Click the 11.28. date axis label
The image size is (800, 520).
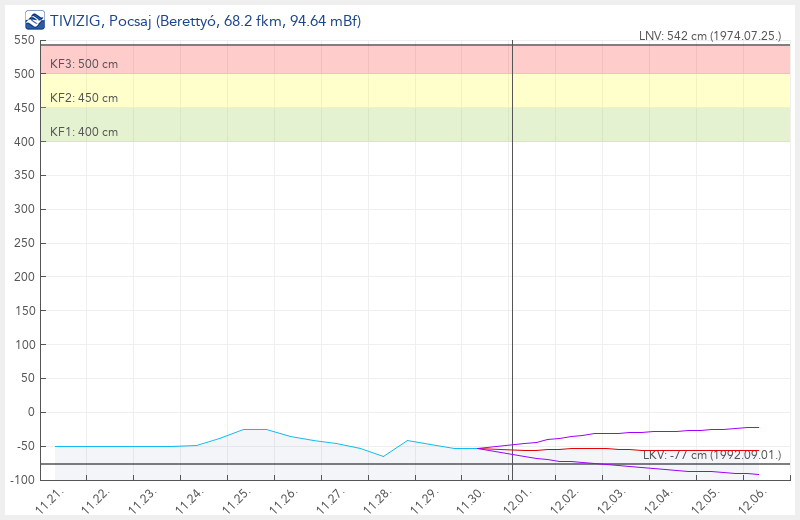click(379, 498)
